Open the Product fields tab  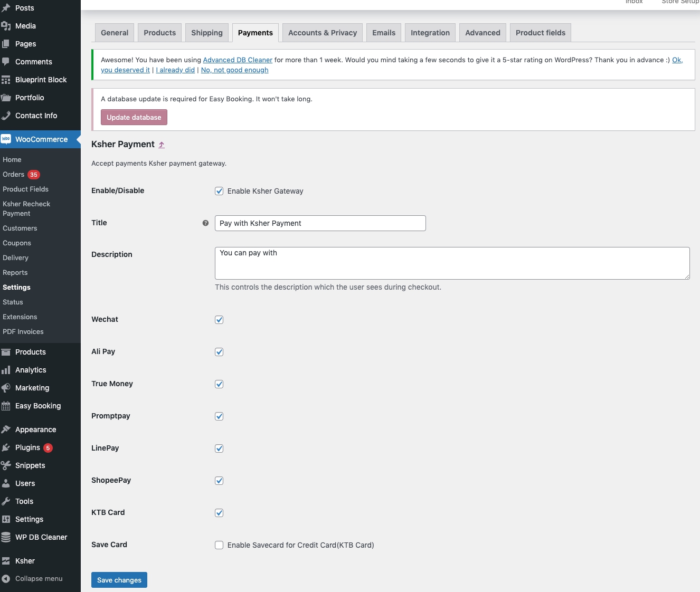[541, 33]
